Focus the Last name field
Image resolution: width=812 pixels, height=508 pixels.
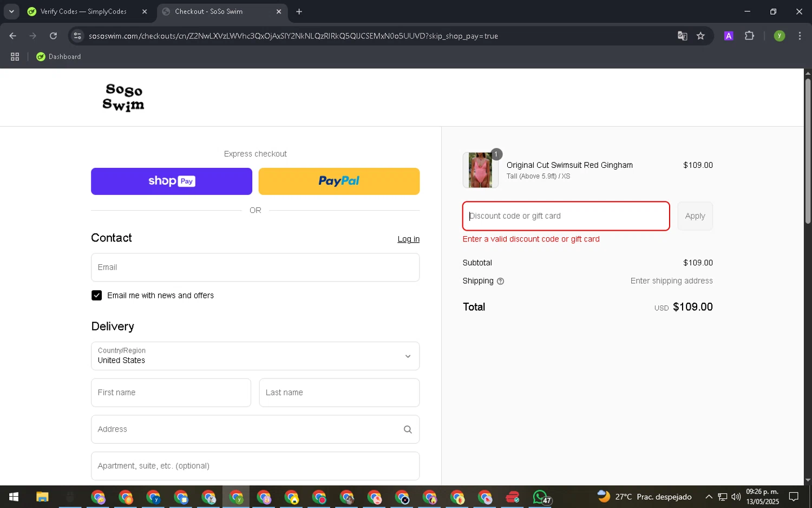pos(339,393)
